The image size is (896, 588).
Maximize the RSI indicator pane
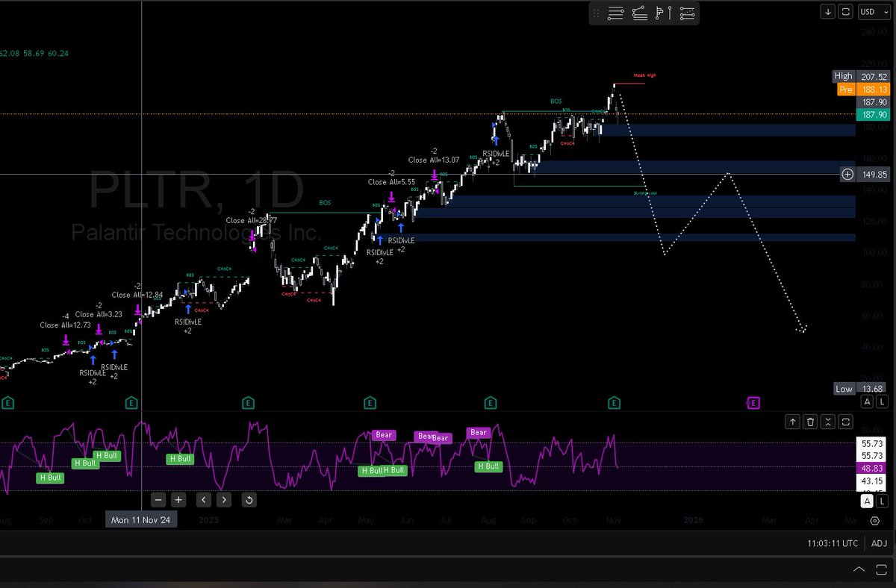pos(846,422)
